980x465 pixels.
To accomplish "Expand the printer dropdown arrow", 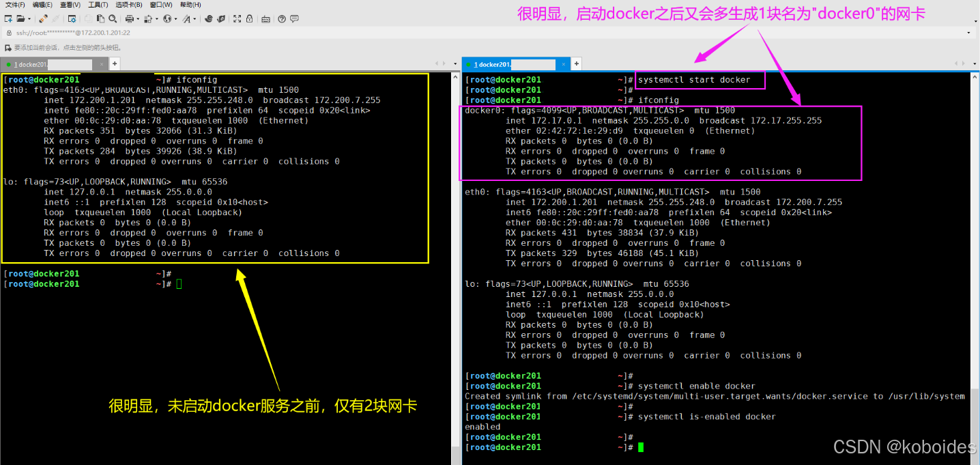I will coord(136,19).
